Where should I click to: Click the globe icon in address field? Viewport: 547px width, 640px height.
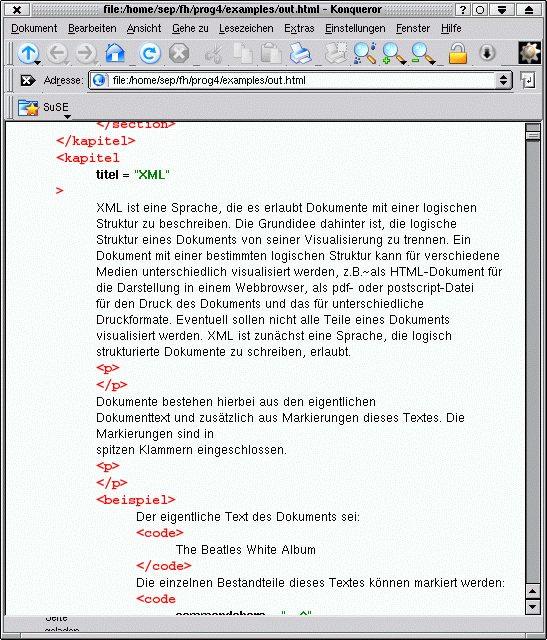click(99, 80)
